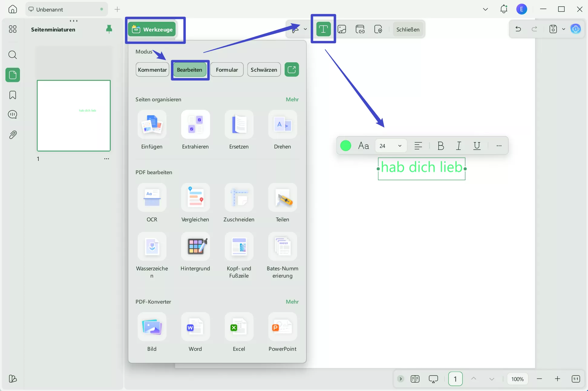
Task: Open the bookmarks sidebar panel
Action: pos(13,95)
